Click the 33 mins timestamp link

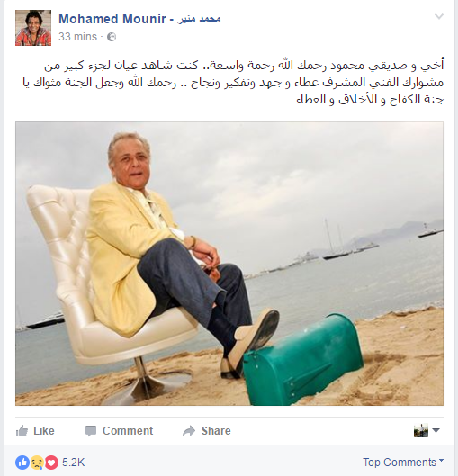click(x=77, y=37)
